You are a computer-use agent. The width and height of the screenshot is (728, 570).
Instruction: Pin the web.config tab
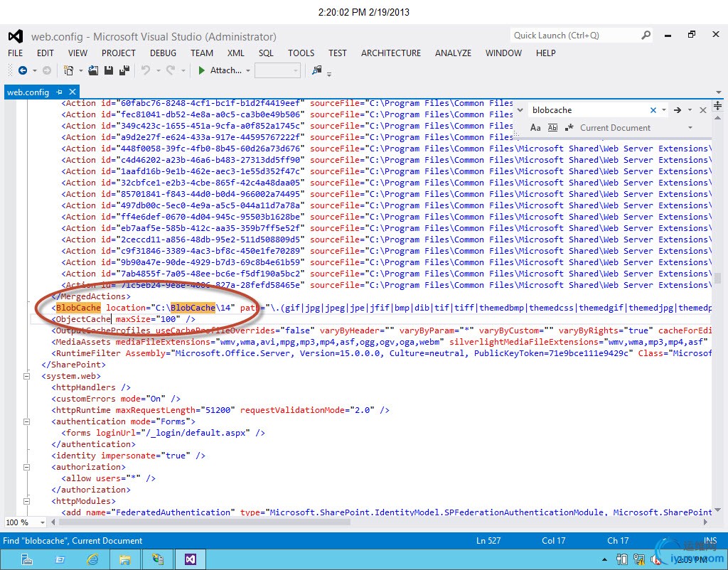59,92
